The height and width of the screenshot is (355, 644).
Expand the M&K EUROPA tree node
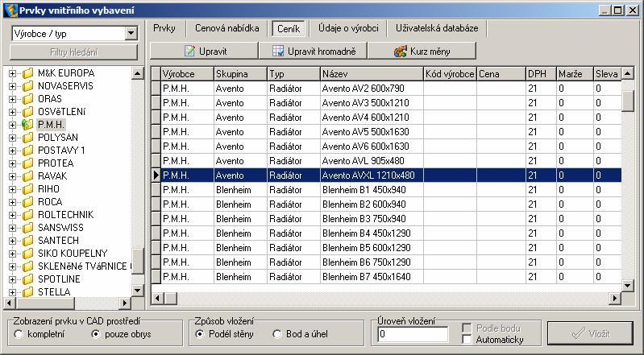pyautogui.click(x=12, y=73)
